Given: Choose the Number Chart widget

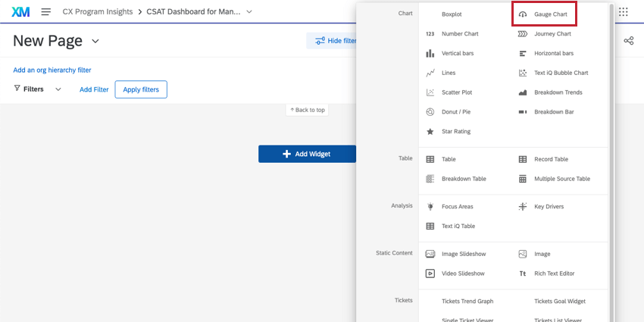Looking at the screenshot, I should (460, 34).
